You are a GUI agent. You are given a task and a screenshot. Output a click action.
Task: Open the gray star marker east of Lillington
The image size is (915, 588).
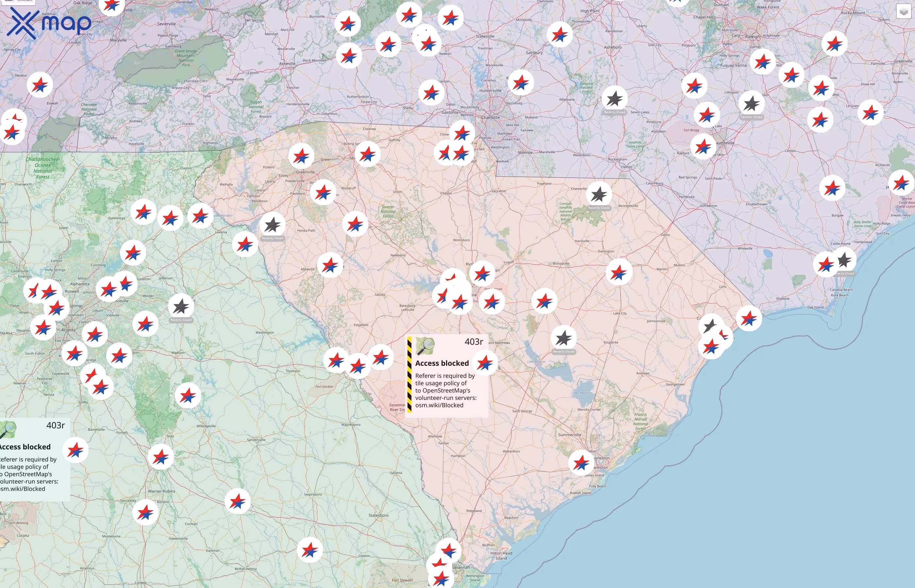pos(751,104)
